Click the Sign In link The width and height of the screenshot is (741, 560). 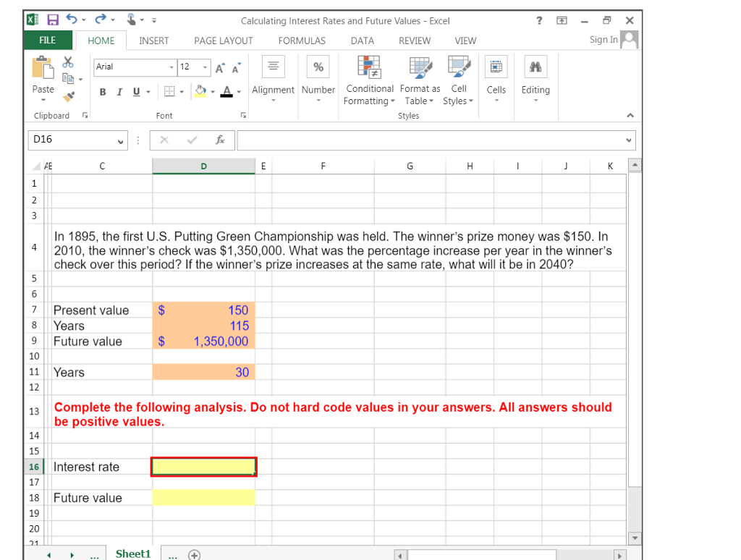click(603, 39)
